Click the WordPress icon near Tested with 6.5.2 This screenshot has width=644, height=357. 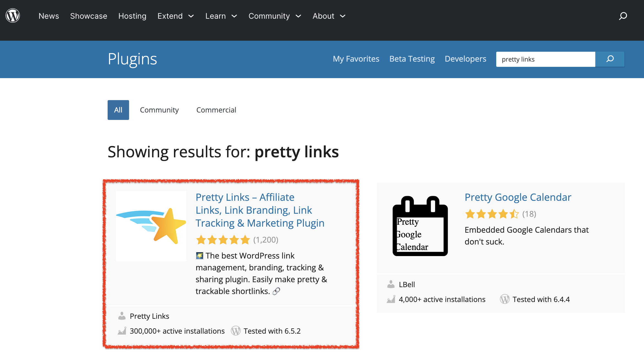tap(236, 331)
